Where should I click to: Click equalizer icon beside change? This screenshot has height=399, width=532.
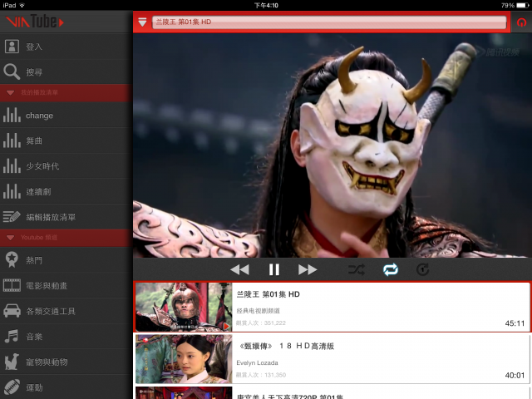point(12,115)
